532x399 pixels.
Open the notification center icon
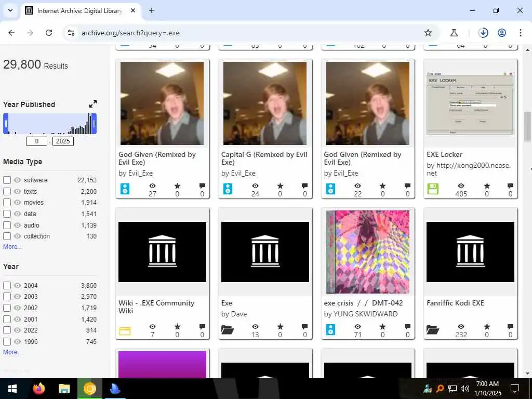[x=515, y=389]
